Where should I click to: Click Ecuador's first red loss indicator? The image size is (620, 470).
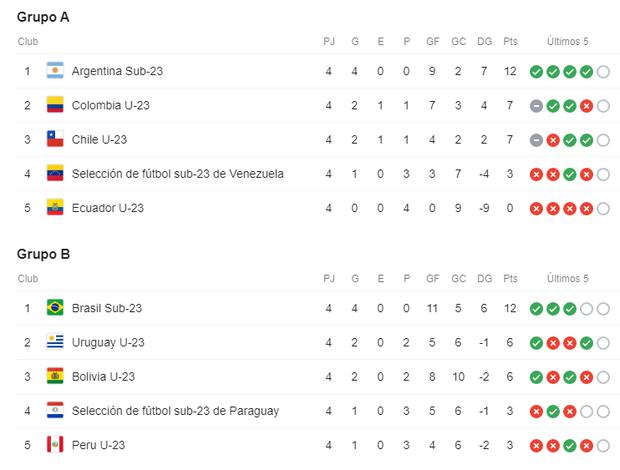537,207
